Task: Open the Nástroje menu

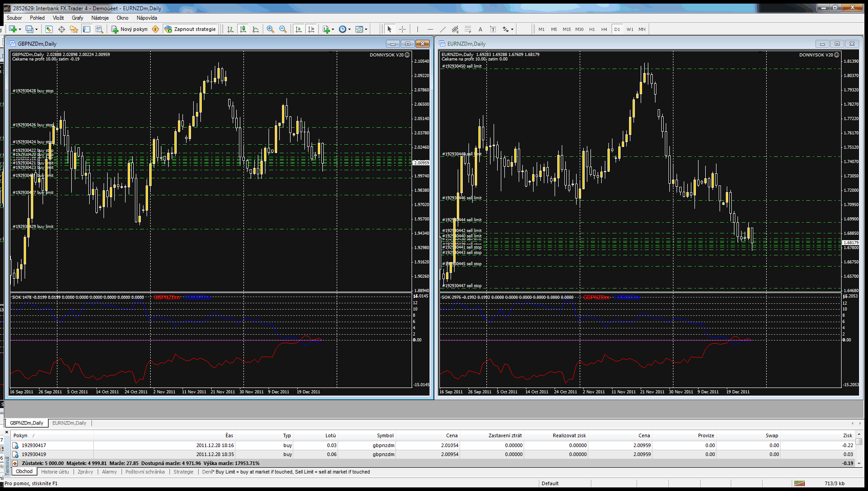Action: coord(100,18)
